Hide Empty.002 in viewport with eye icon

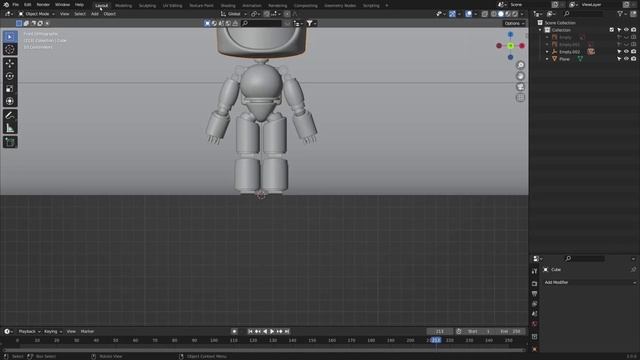point(627,51)
